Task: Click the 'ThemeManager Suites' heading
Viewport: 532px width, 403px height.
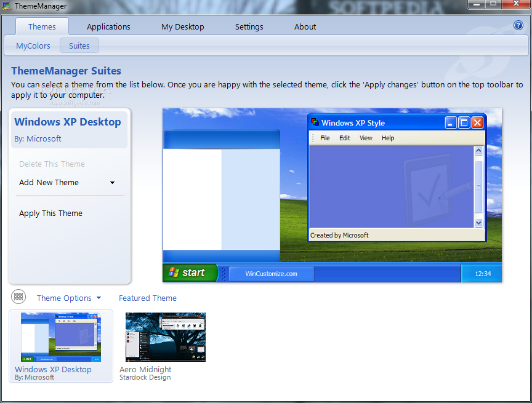Action: pos(66,71)
